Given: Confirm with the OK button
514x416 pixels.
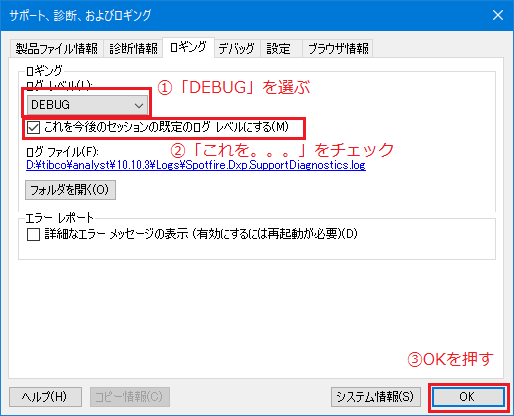Looking at the screenshot, I should pyautogui.click(x=468, y=397).
